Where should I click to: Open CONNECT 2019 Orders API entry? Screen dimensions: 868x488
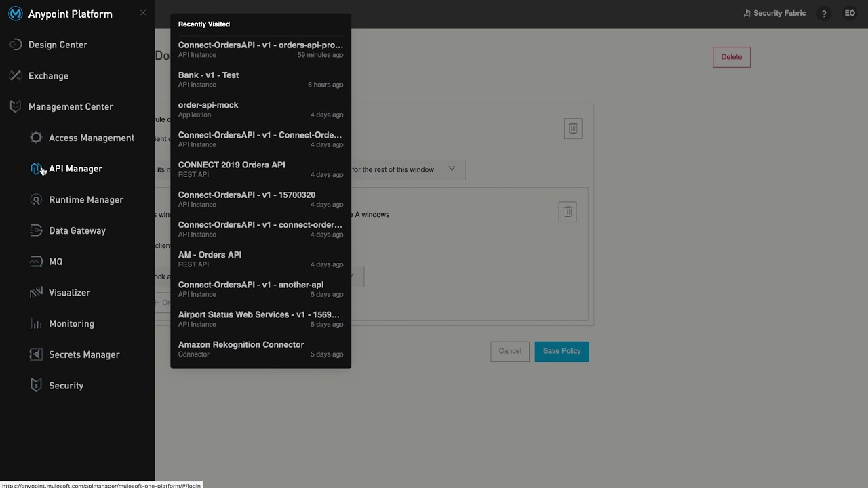[x=260, y=169]
